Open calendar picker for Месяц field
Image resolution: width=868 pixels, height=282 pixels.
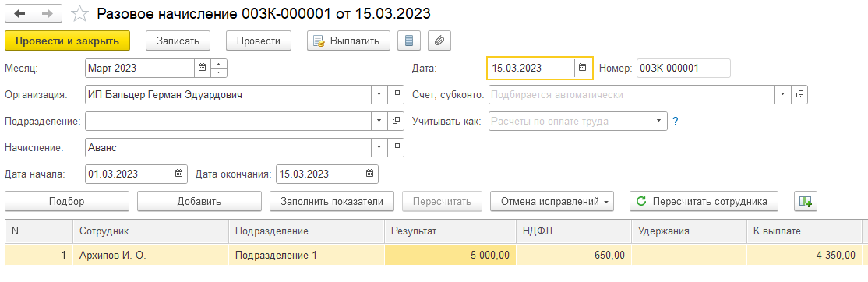(202, 68)
